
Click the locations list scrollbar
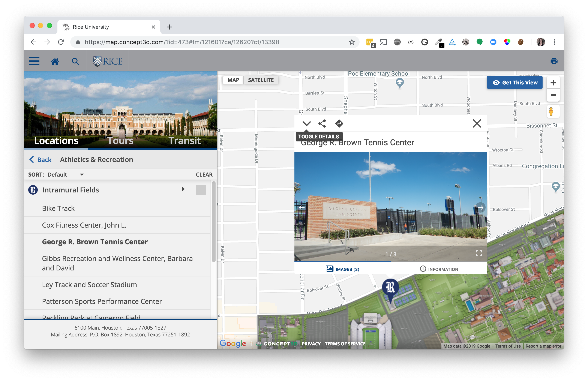[x=214, y=222]
